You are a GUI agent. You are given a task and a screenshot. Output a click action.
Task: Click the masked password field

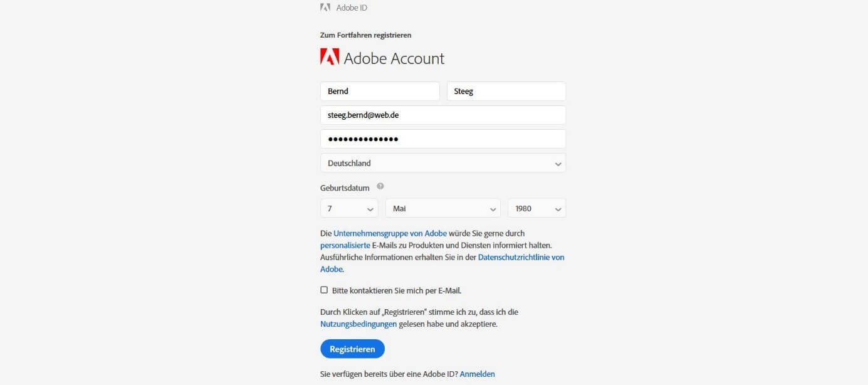(x=443, y=139)
